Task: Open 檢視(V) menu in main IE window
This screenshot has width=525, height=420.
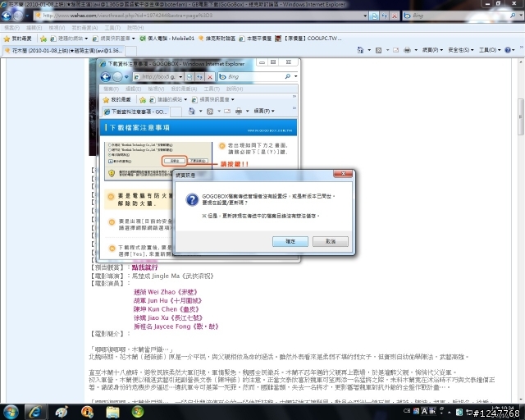Action: (x=57, y=28)
